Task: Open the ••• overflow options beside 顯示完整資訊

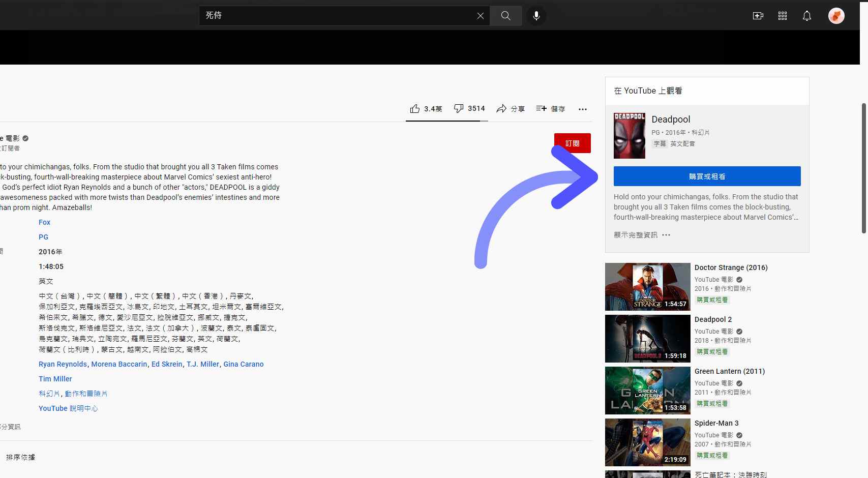Action: coord(666,235)
